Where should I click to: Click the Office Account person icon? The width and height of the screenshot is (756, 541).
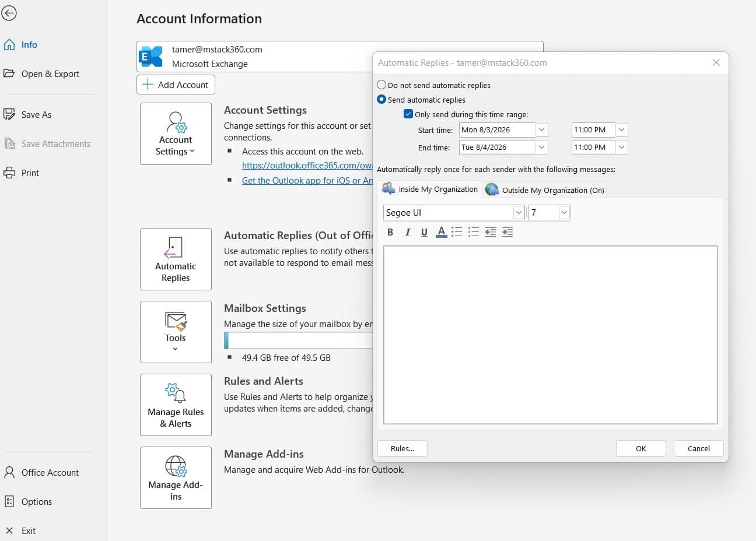(x=9, y=472)
